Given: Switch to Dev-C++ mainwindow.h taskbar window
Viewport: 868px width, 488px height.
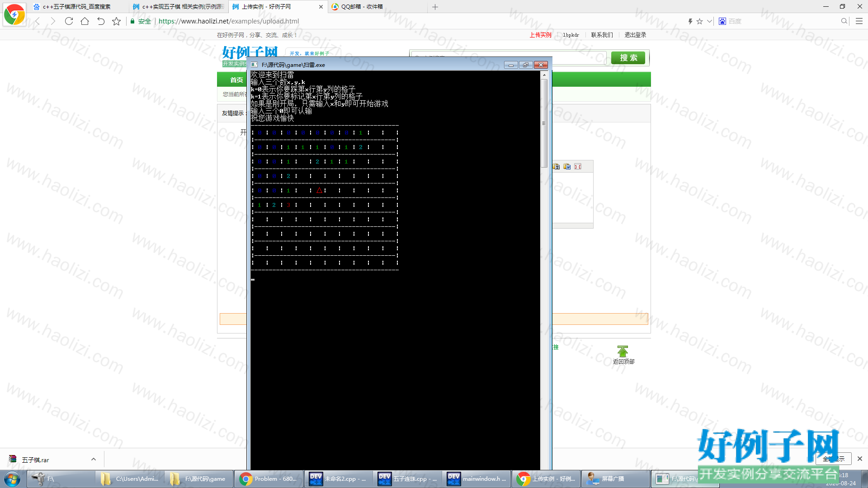Looking at the screenshot, I should (477, 479).
